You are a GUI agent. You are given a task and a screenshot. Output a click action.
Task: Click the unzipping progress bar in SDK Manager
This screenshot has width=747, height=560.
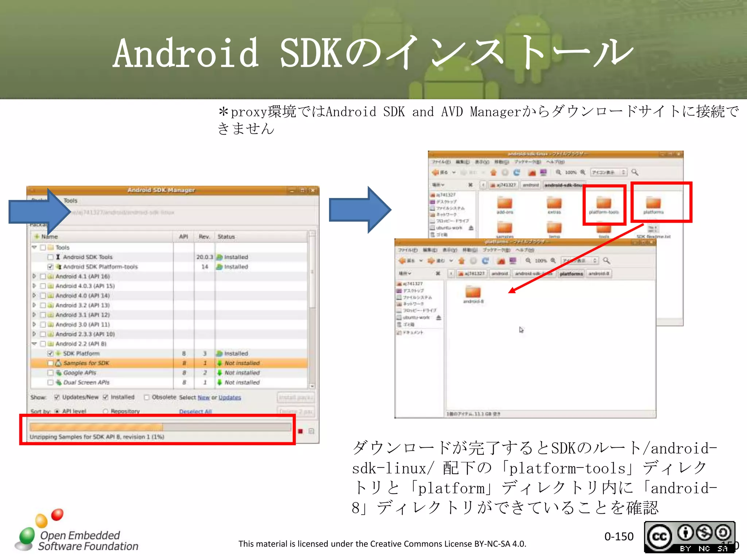pos(160,427)
